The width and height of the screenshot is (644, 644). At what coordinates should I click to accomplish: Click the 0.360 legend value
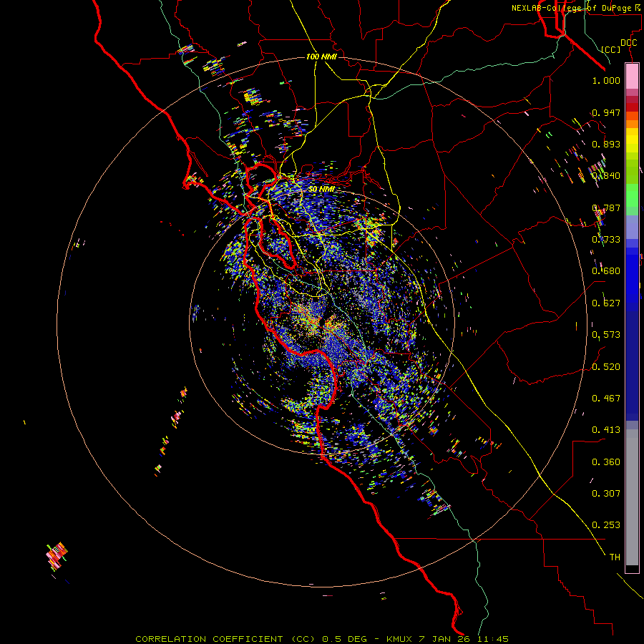(x=606, y=462)
